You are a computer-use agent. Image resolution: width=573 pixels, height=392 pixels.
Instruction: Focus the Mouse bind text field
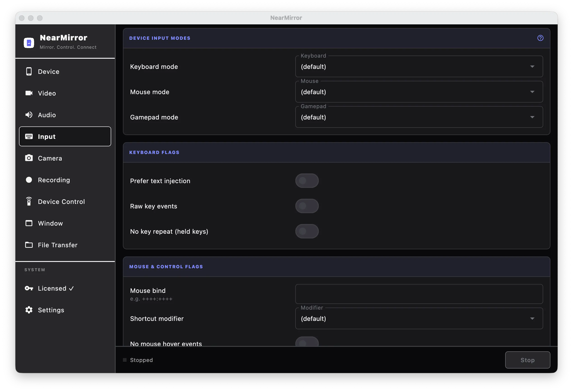click(419, 294)
